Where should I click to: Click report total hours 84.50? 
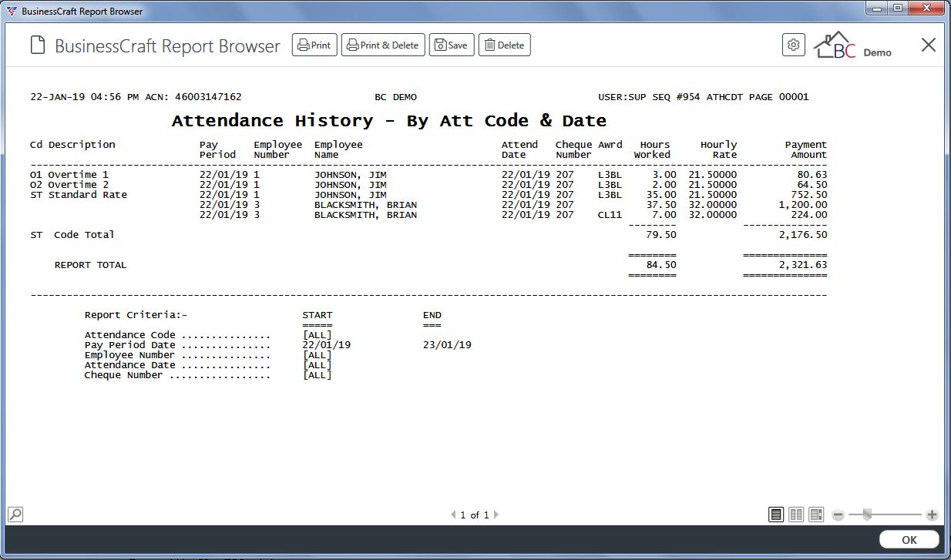[661, 265]
